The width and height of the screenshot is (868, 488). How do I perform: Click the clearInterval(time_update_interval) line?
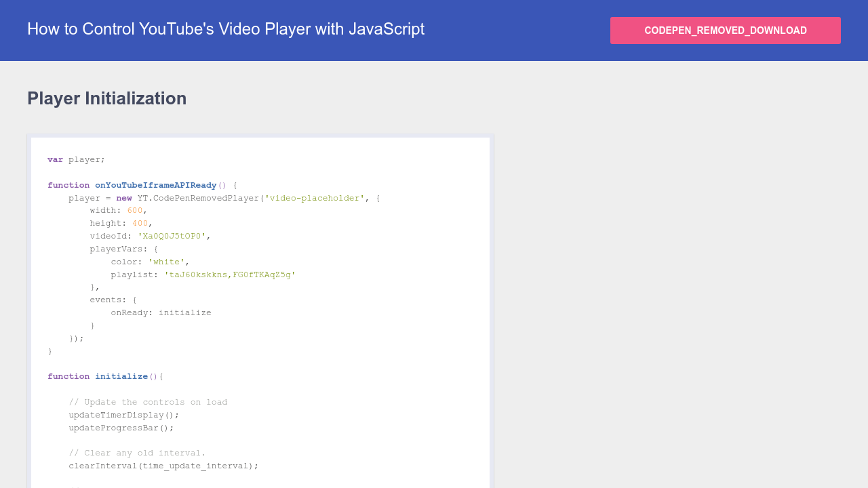tap(163, 466)
